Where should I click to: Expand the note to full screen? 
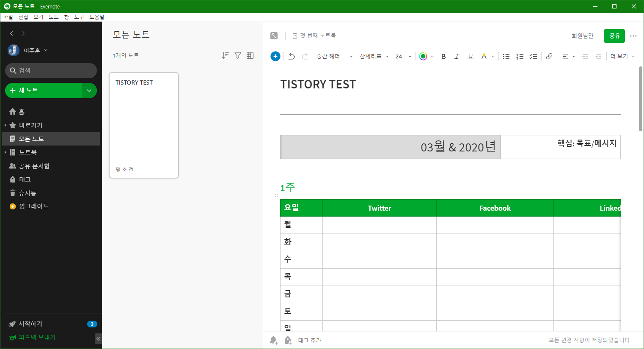click(x=274, y=36)
